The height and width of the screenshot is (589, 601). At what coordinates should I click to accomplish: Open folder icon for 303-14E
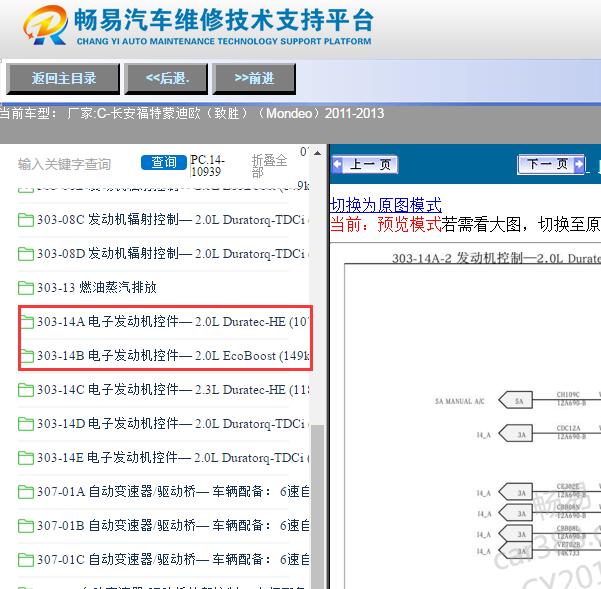tap(26, 458)
